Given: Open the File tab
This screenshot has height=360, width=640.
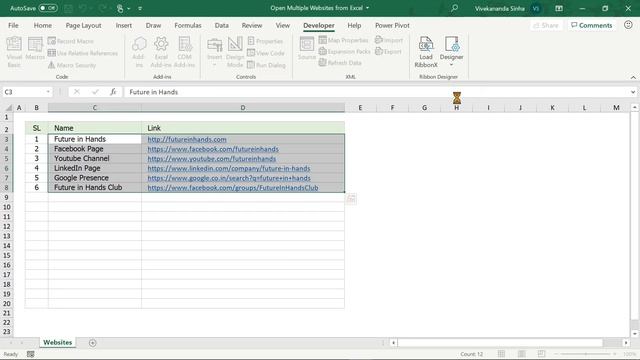Looking at the screenshot, I should (x=13, y=25).
